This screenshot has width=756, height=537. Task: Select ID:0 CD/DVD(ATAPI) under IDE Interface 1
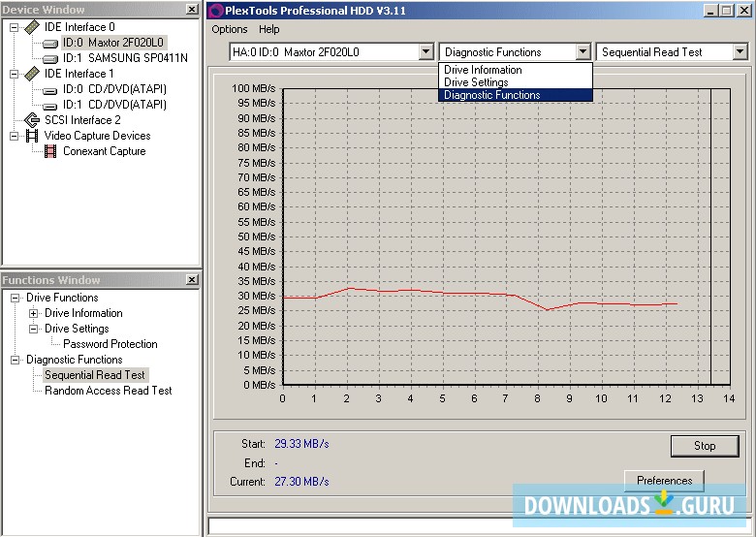click(x=114, y=89)
